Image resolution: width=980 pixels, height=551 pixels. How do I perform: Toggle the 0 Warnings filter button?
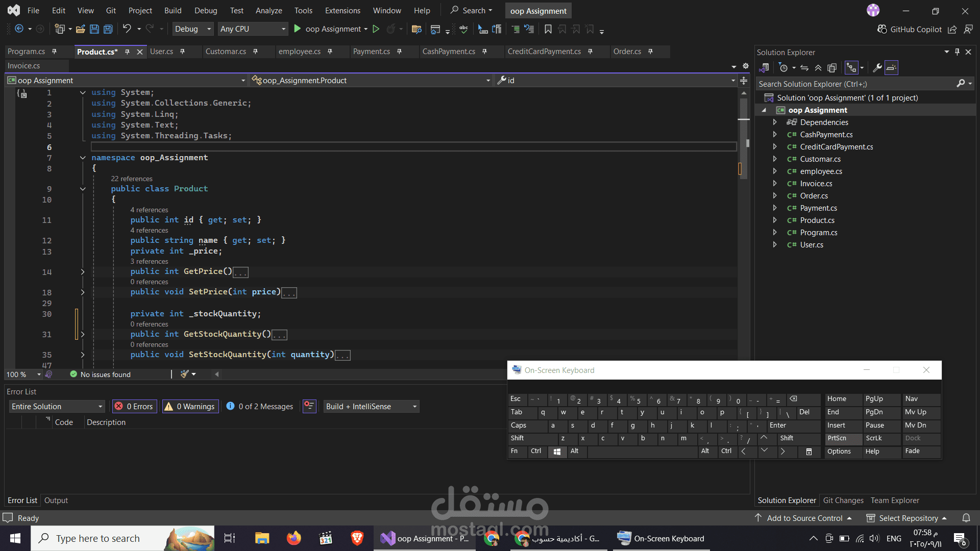(x=190, y=406)
